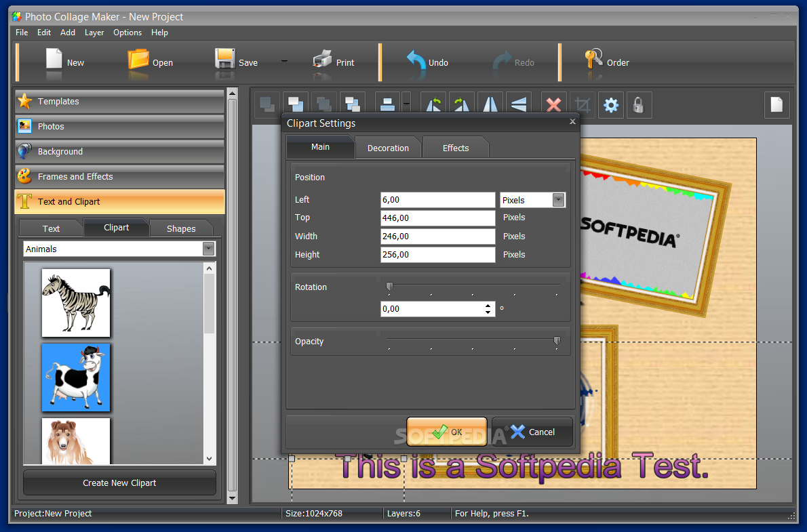Click Create New Clipart button
Image resolution: width=807 pixels, height=532 pixels.
pyautogui.click(x=119, y=483)
